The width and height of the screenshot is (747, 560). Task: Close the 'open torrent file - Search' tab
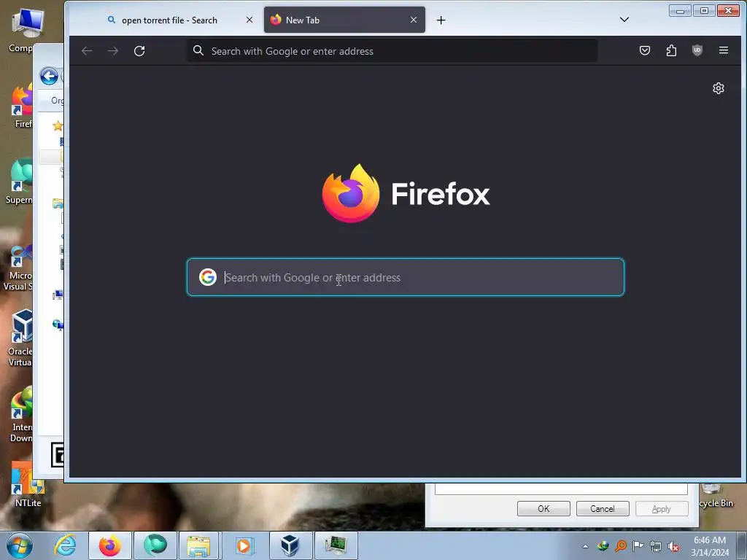(249, 20)
